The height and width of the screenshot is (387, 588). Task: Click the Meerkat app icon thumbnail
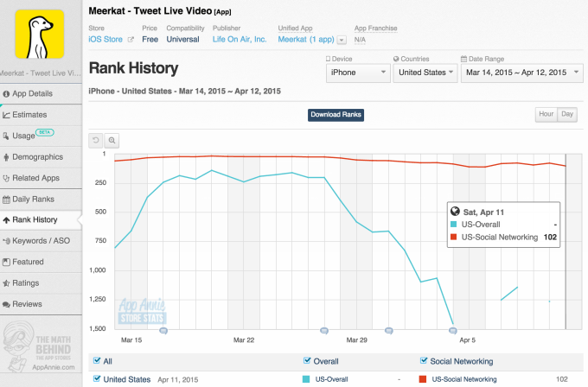[40, 34]
